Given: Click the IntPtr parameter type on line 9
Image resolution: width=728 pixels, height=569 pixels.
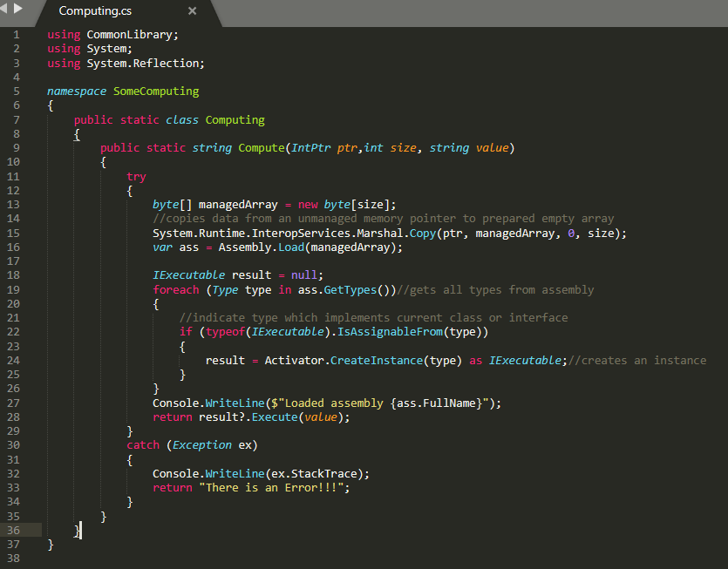Looking at the screenshot, I should point(310,148).
